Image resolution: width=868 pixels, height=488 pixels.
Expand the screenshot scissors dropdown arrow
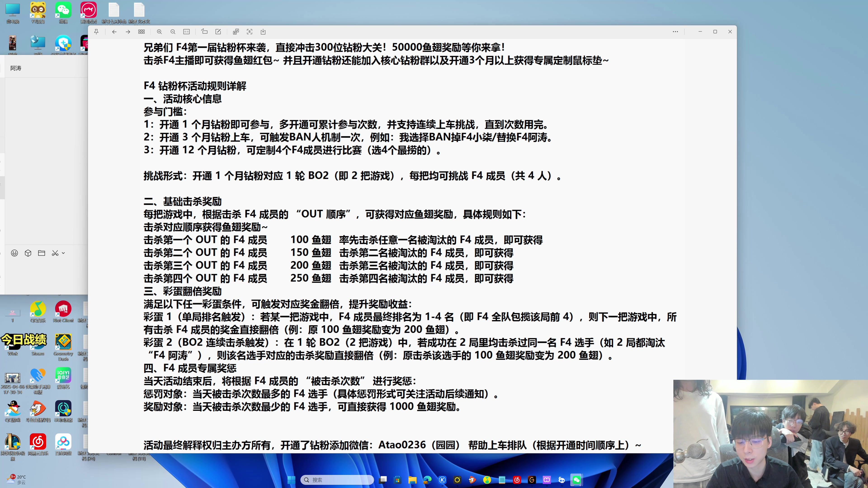pos(63,253)
